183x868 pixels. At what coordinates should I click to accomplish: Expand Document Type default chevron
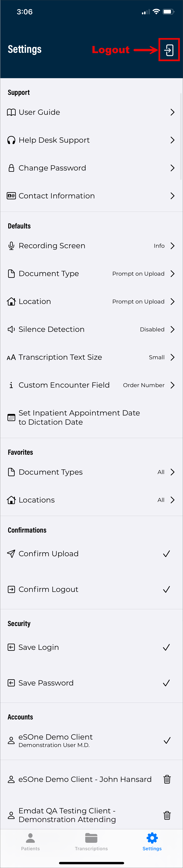click(172, 274)
